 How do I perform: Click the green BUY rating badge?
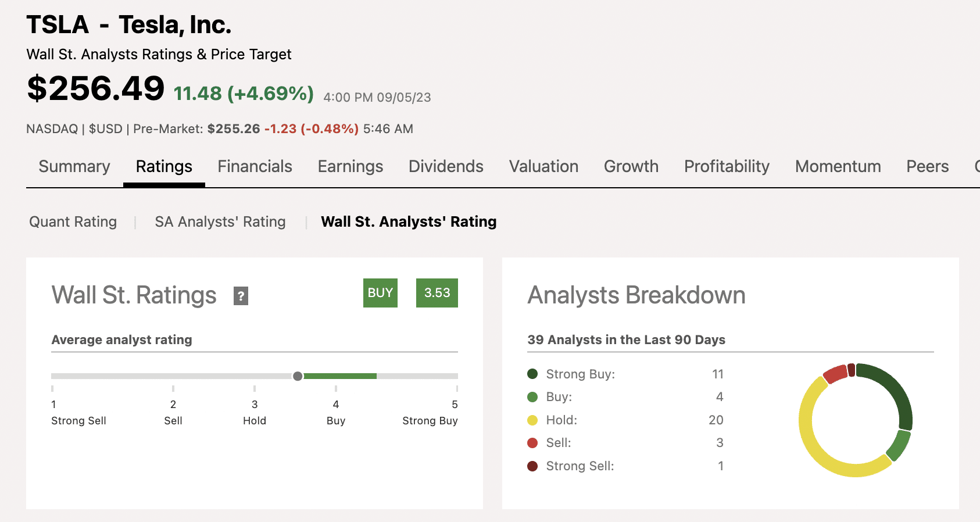380,293
